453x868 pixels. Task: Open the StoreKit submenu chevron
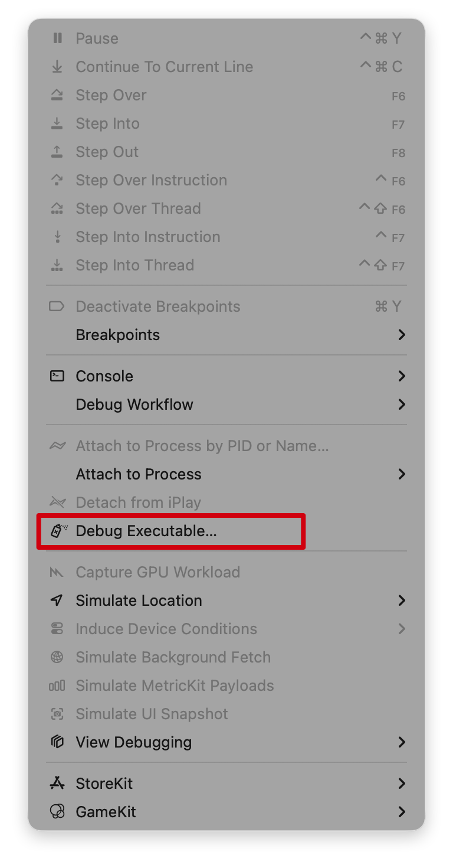tap(402, 784)
